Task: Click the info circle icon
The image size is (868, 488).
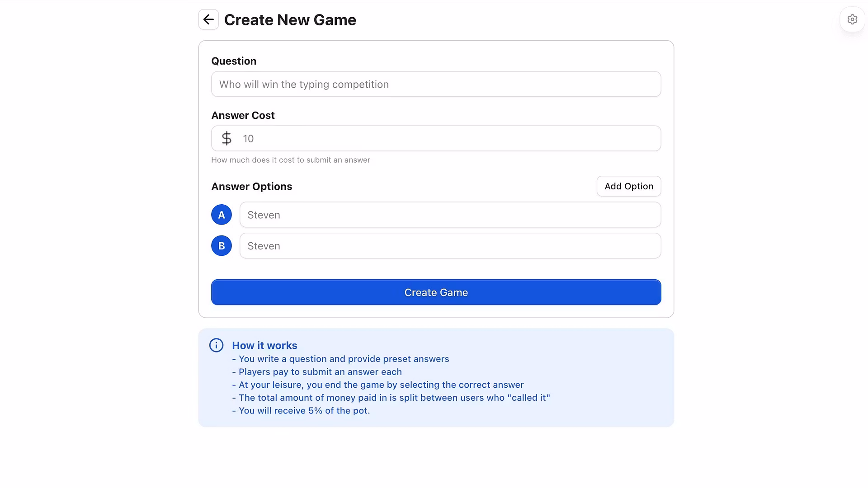Action: [x=216, y=345]
